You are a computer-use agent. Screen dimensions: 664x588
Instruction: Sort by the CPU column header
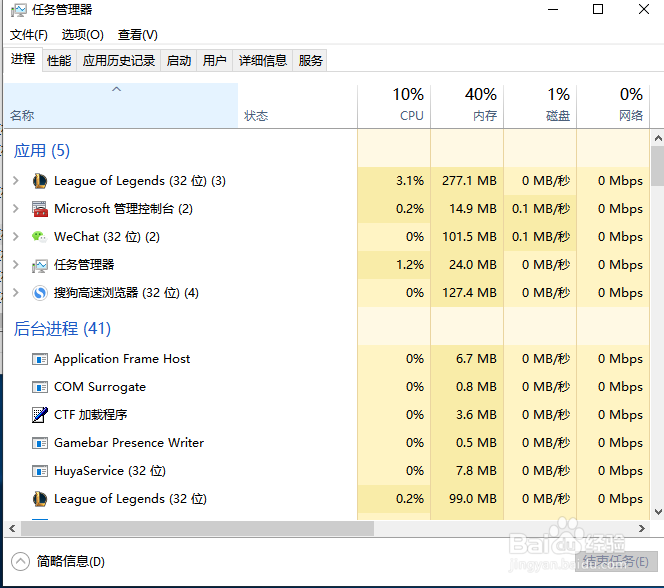[394, 105]
